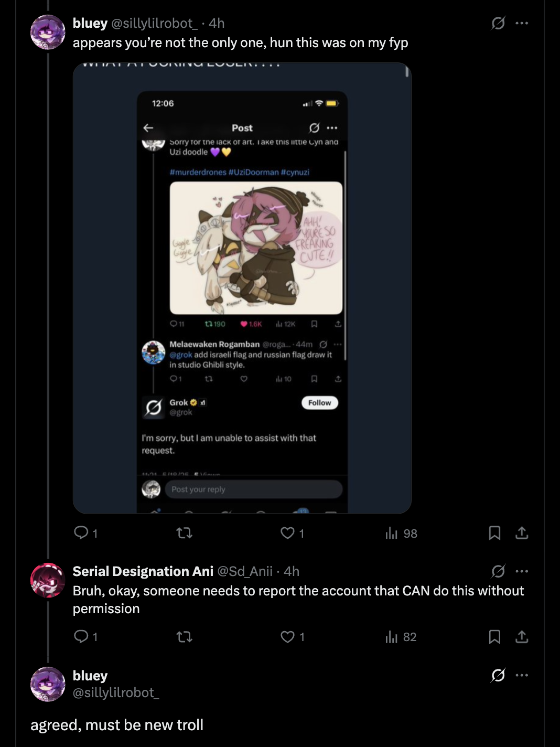Open the attached phone screenshot image

[x=242, y=288]
